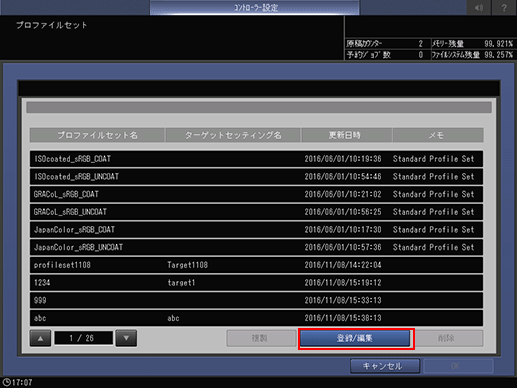Viewport: 517px width, 388px height.
Task: Click the メモ column header
Action: click(438, 135)
